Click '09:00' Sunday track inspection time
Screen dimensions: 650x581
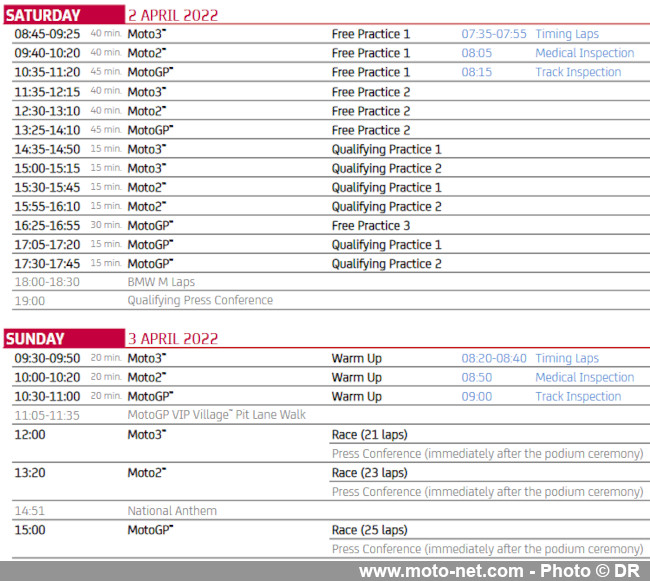point(477,397)
